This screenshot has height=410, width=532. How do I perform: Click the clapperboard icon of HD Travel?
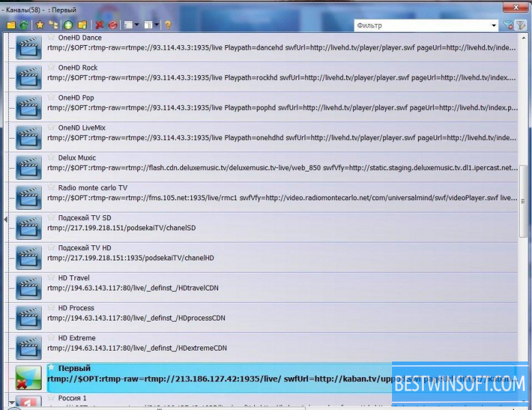[x=29, y=288]
